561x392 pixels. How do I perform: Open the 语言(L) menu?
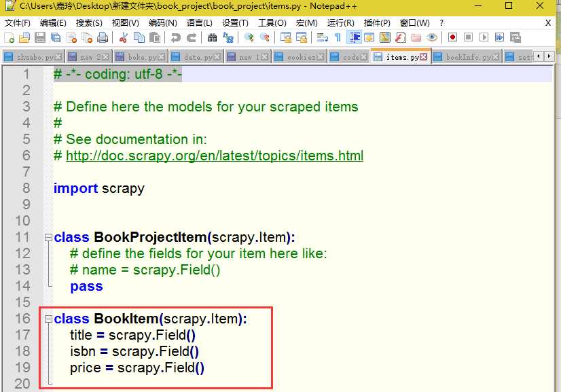pyautogui.click(x=199, y=23)
